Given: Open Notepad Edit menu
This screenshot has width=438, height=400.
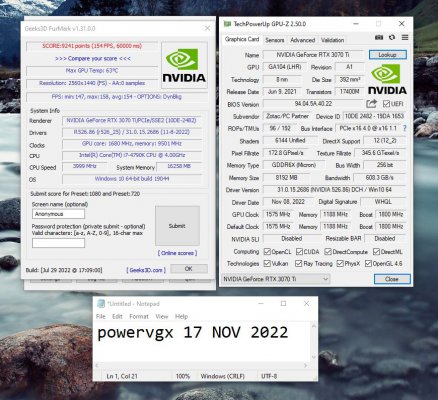Looking at the screenshot, I should click(117, 316).
